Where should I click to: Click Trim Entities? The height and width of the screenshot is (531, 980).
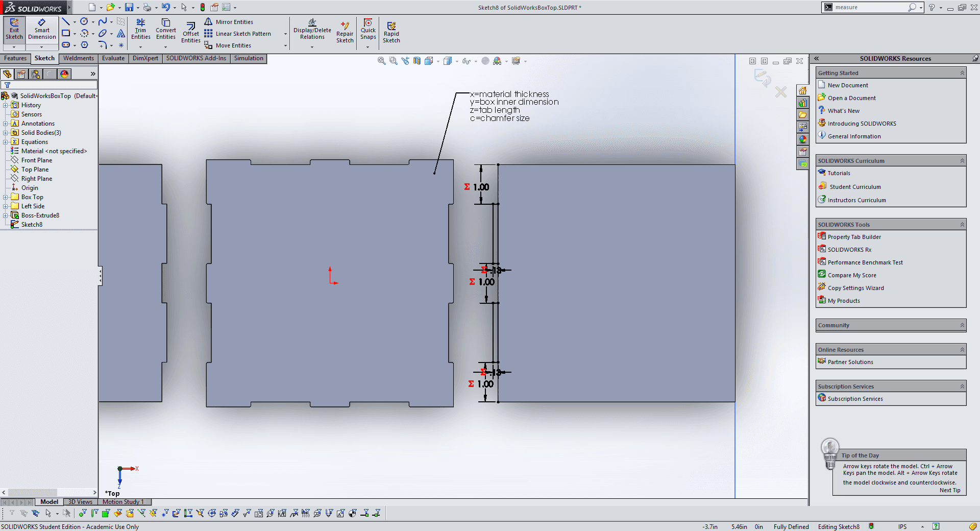click(140, 29)
